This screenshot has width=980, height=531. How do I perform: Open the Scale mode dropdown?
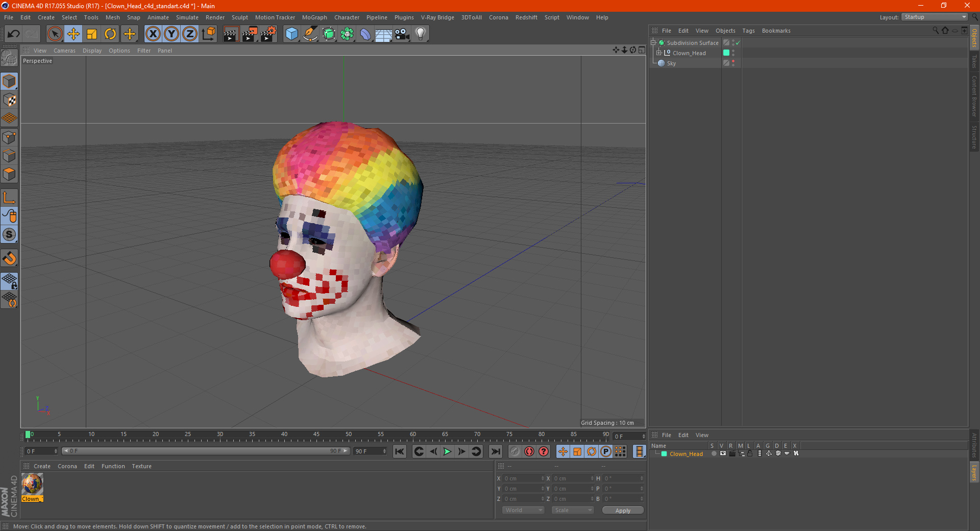coord(573,510)
